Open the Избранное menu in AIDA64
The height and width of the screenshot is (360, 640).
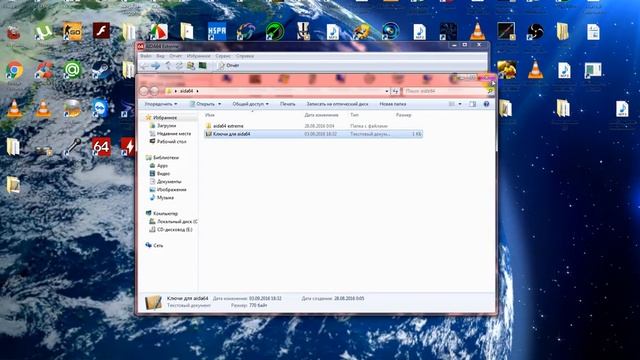198,56
